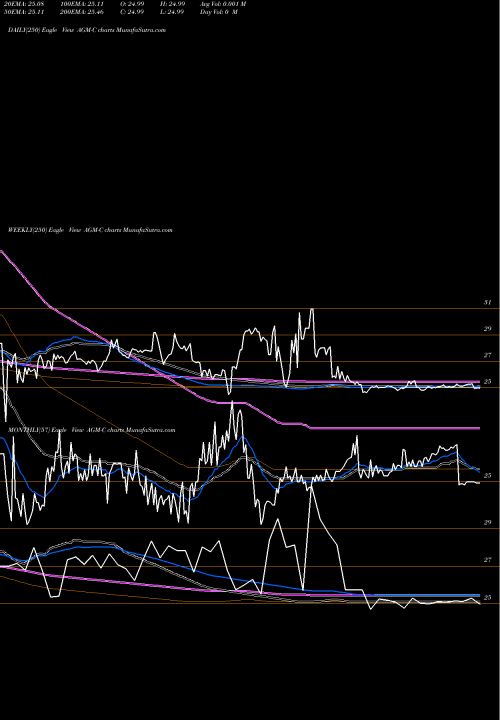Click the Avg Vol reading
Screen dimensions: 500x720
pyautogui.click(x=223, y=4)
